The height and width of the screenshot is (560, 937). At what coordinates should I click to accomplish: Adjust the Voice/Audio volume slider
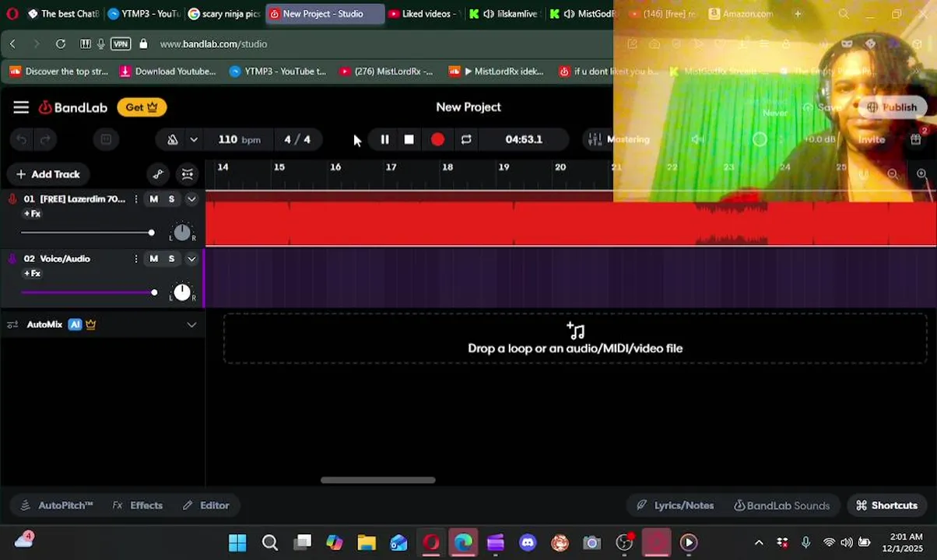coord(89,292)
